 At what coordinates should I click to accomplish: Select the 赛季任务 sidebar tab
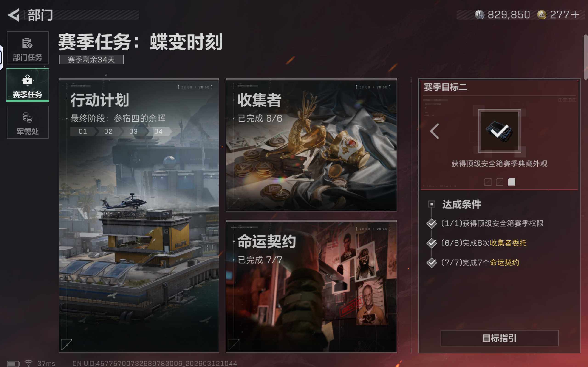[x=28, y=85]
